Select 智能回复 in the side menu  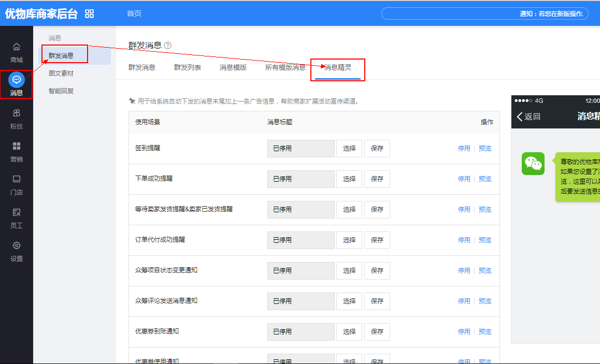click(x=61, y=91)
